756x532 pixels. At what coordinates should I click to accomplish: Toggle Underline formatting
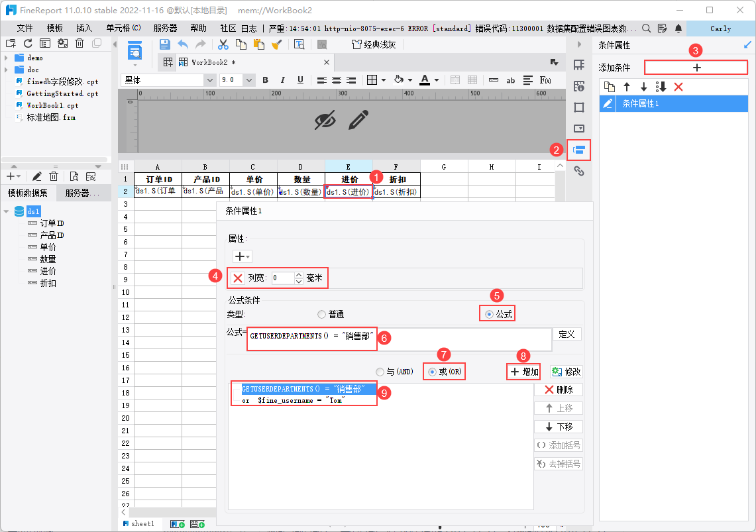click(300, 80)
